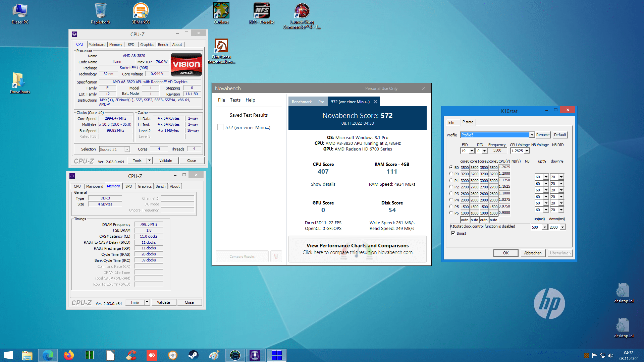Launch the 3DMark03 desktop shortcut

click(141, 14)
